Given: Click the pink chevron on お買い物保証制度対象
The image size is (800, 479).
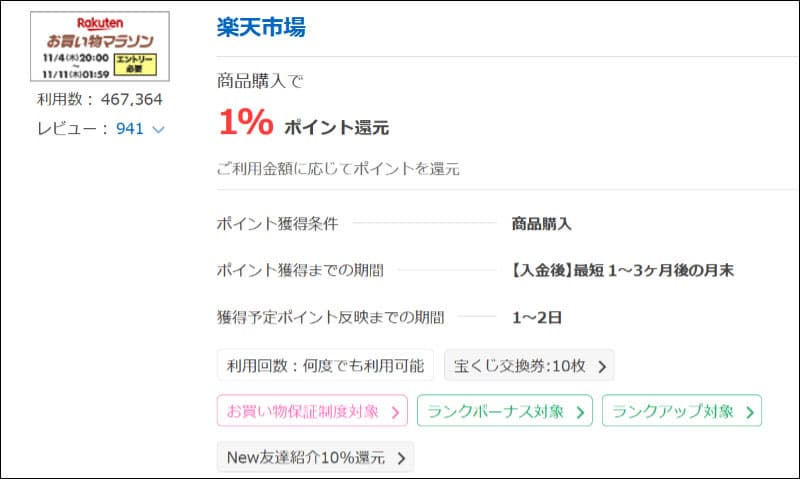Looking at the screenshot, I should point(395,412).
